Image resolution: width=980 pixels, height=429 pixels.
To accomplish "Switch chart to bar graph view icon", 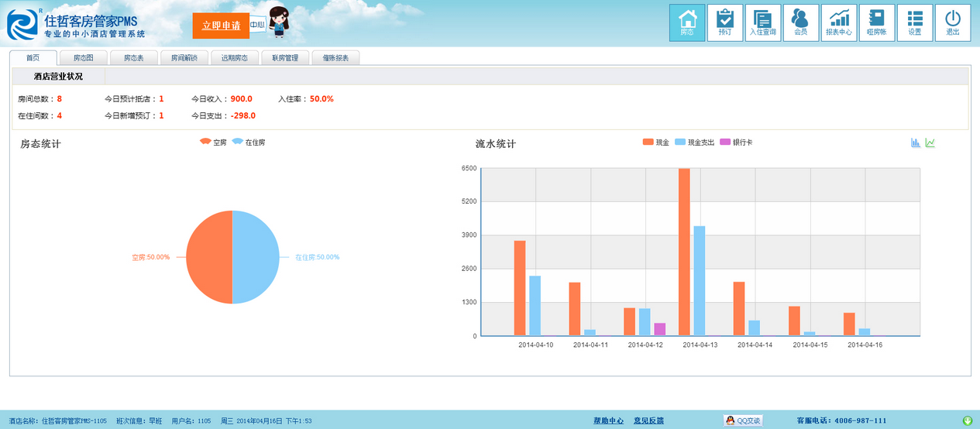I will click(x=916, y=142).
